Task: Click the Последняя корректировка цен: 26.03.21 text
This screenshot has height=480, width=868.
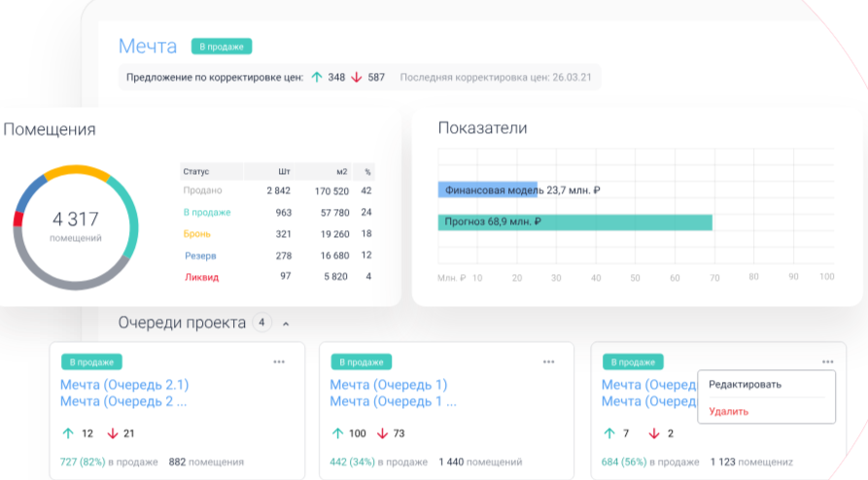Action: (x=496, y=78)
